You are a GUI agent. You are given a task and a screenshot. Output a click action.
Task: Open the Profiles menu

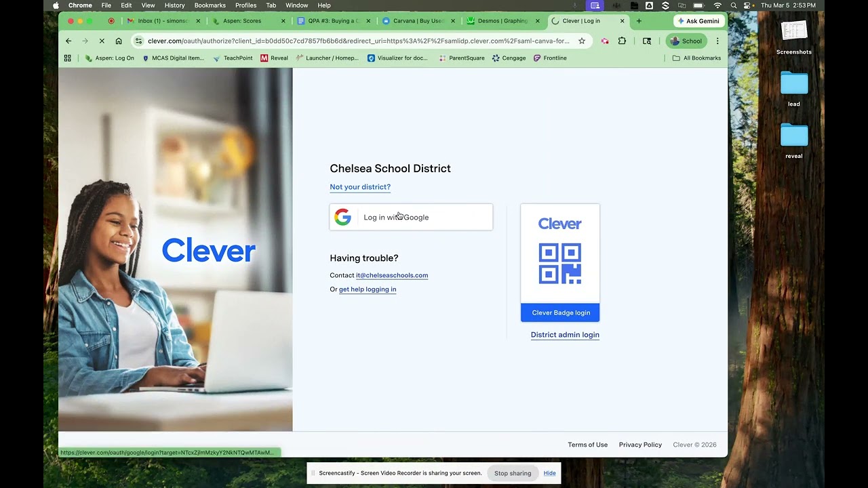click(x=245, y=5)
